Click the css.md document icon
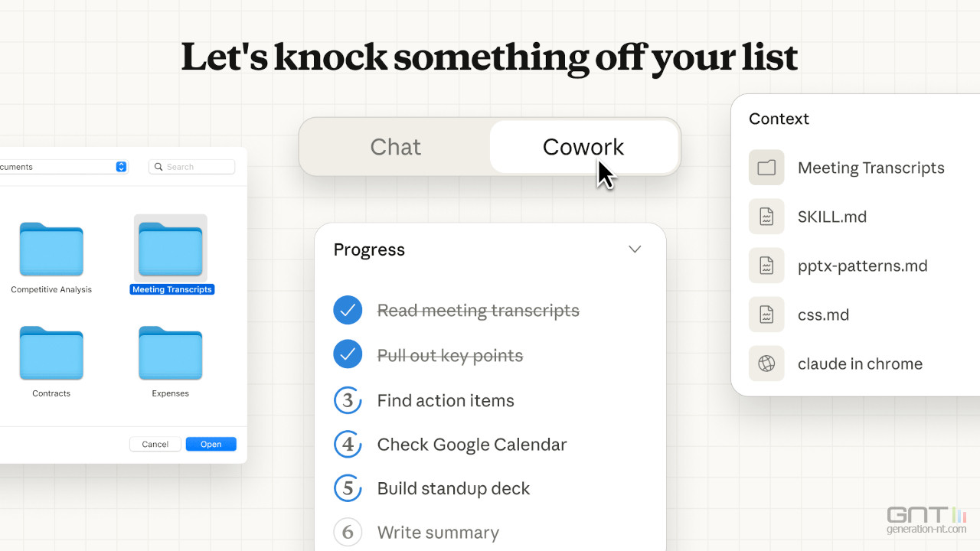 click(x=766, y=315)
